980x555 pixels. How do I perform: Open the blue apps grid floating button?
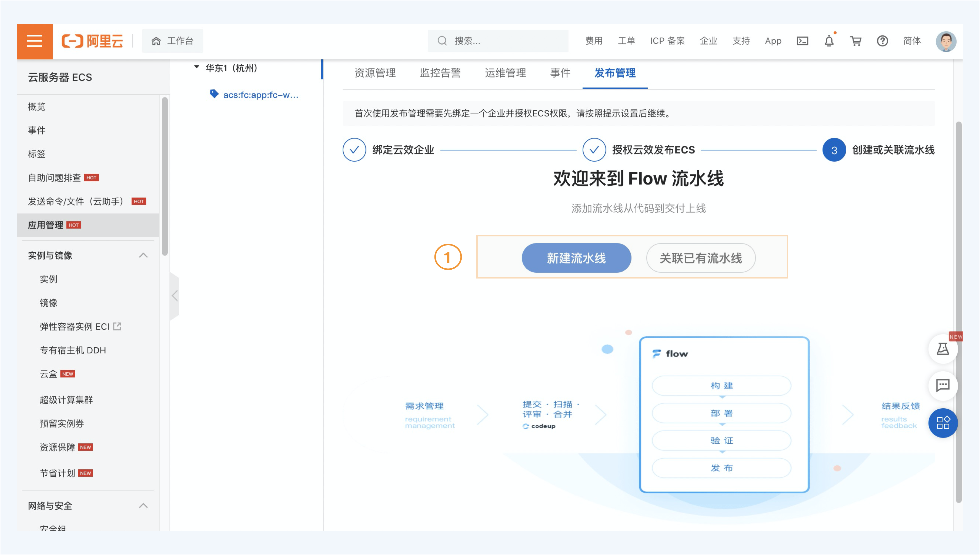click(943, 423)
